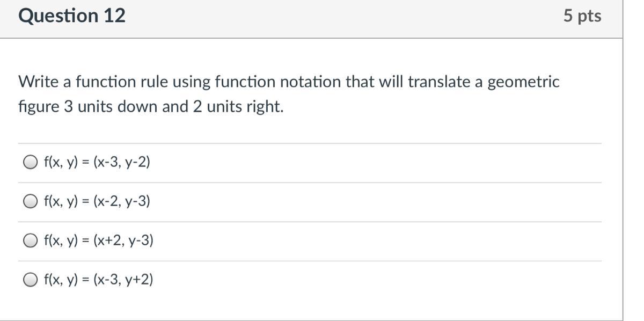Click the word "translate" in the question

click(437, 82)
